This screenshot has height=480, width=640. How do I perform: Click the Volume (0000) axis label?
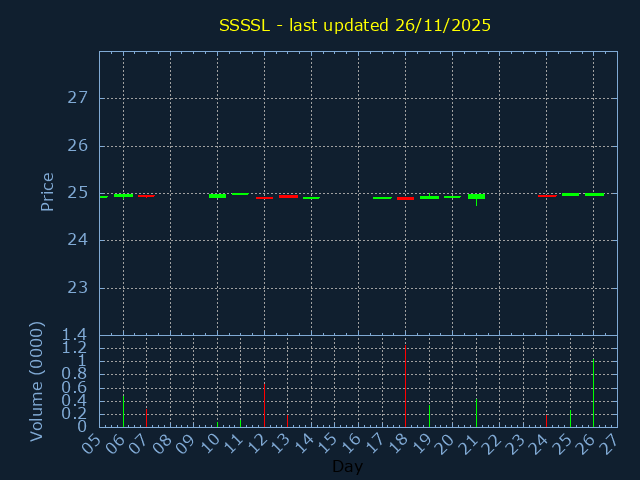37,381
